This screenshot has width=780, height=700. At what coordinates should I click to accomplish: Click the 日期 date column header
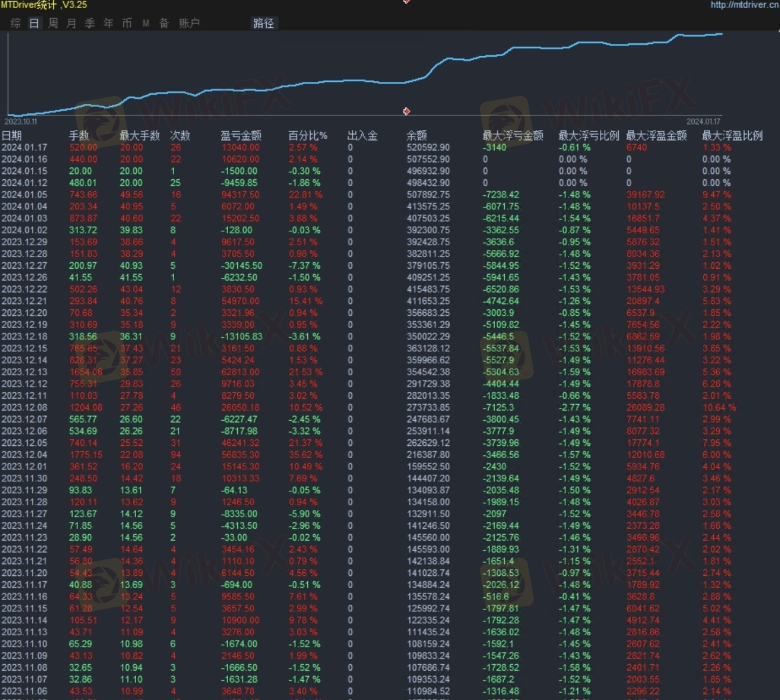click(x=12, y=135)
